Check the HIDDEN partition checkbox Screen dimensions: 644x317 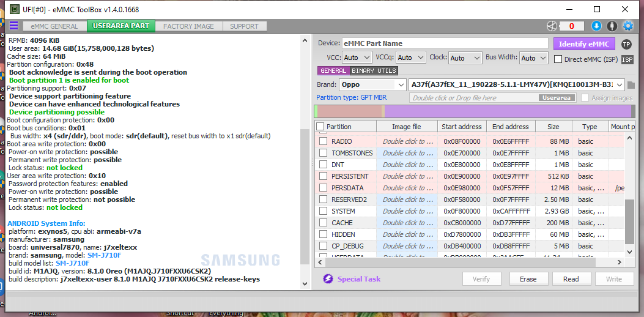point(324,234)
